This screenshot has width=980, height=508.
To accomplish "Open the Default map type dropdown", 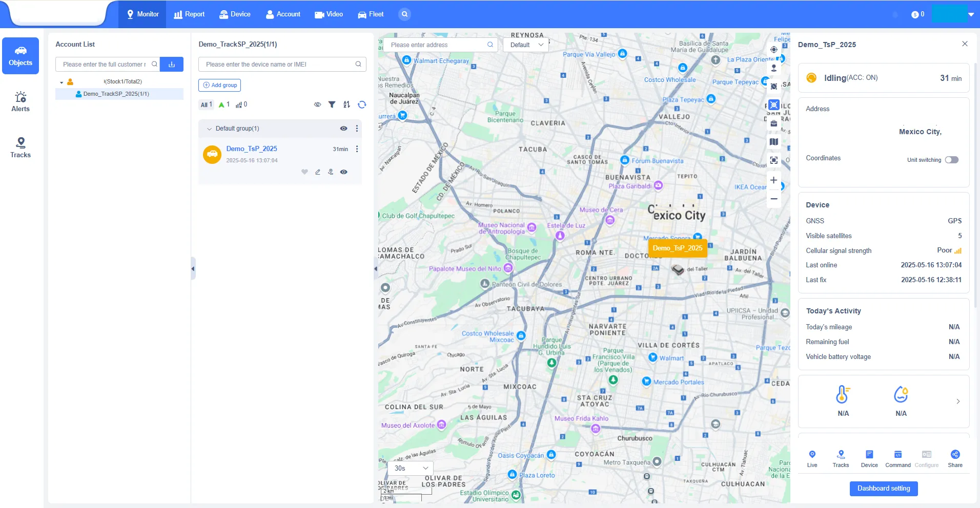I will coord(525,45).
